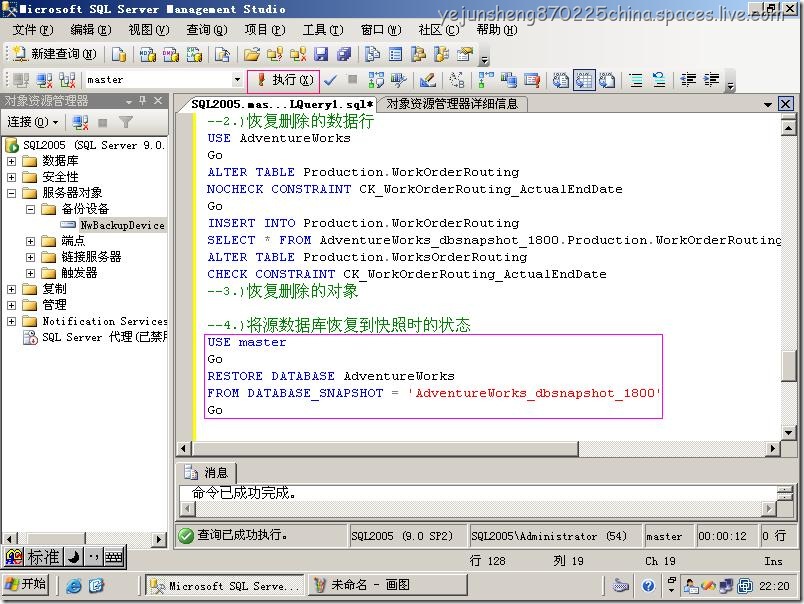
Task: Click the Internet Explorer quick launch icon
Action: 73,585
